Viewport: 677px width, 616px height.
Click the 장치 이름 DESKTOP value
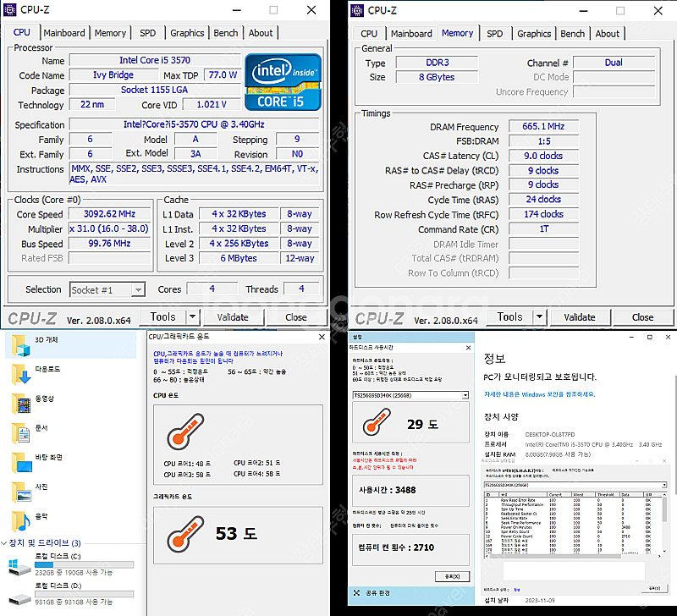click(x=549, y=434)
